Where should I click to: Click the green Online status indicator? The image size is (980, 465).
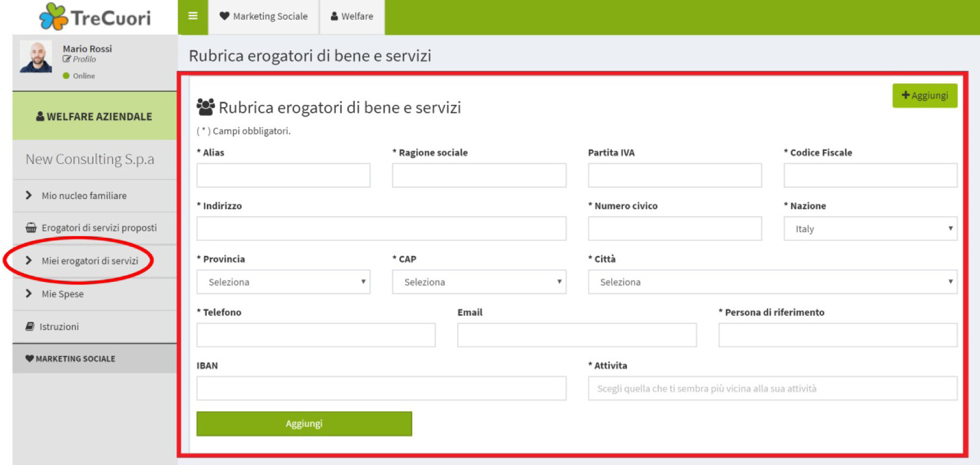(66, 76)
